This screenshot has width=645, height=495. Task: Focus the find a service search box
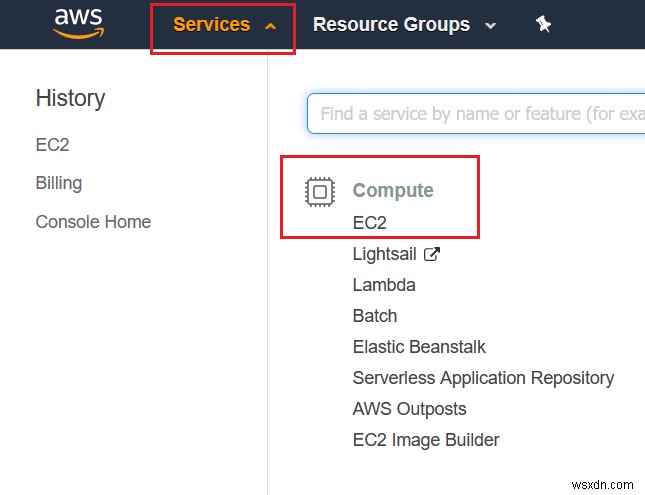[476, 114]
